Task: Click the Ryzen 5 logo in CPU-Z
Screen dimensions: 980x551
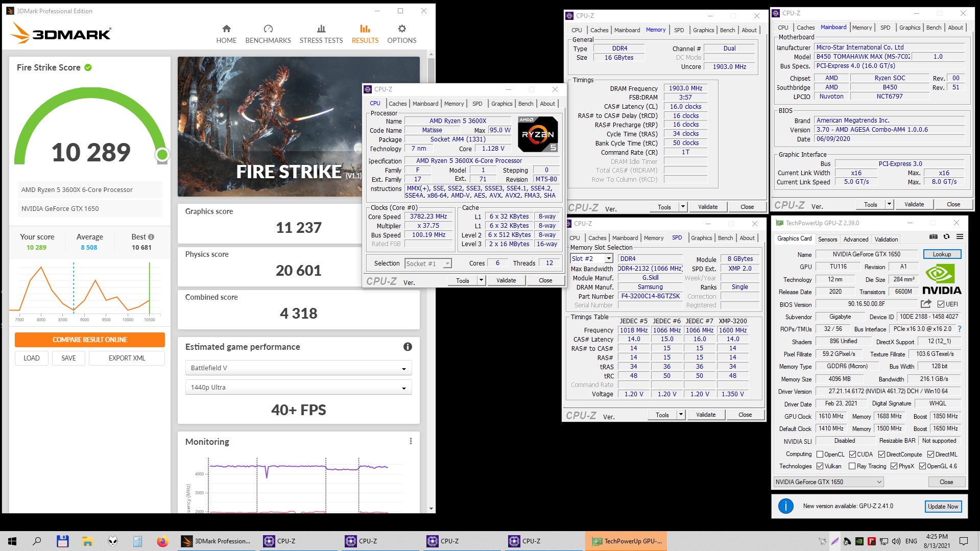Action: pyautogui.click(x=538, y=134)
